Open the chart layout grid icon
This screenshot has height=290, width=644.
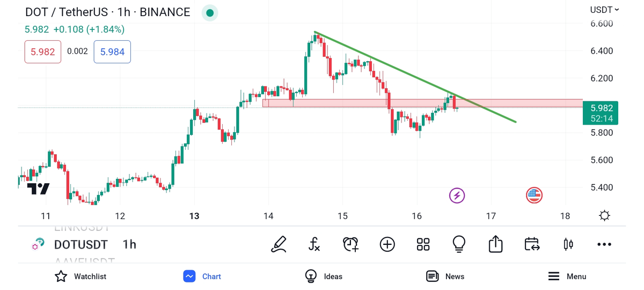click(423, 244)
